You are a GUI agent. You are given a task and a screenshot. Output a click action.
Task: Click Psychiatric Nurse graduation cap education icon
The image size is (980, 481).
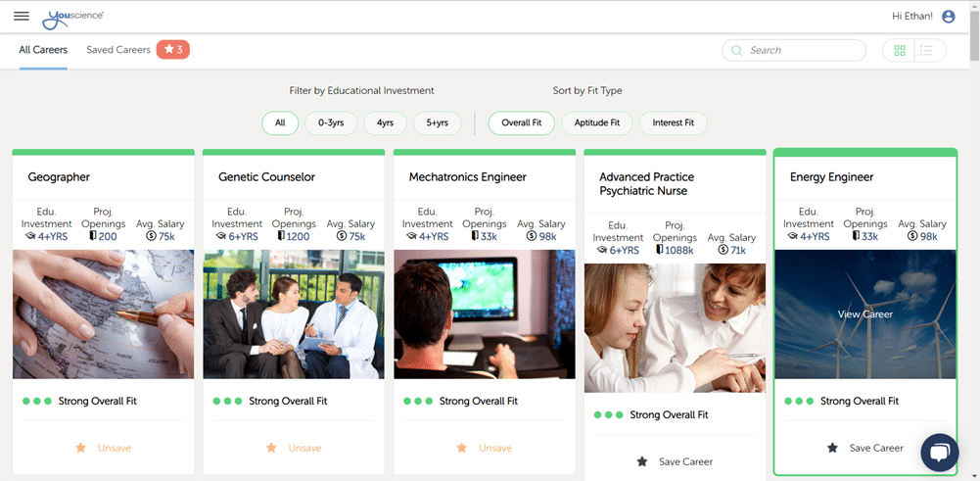[602, 250]
